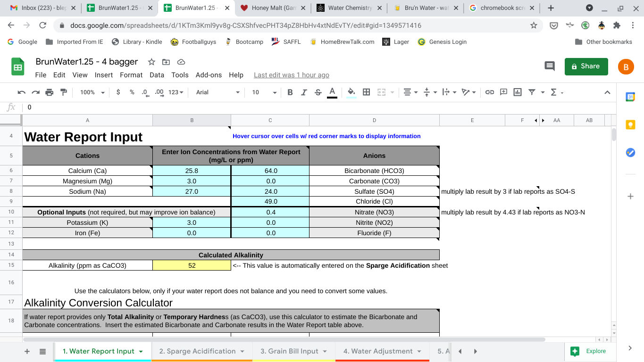This screenshot has width=644, height=362.
Task: Open Google Keep side panel
Action: tap(630, 125)
